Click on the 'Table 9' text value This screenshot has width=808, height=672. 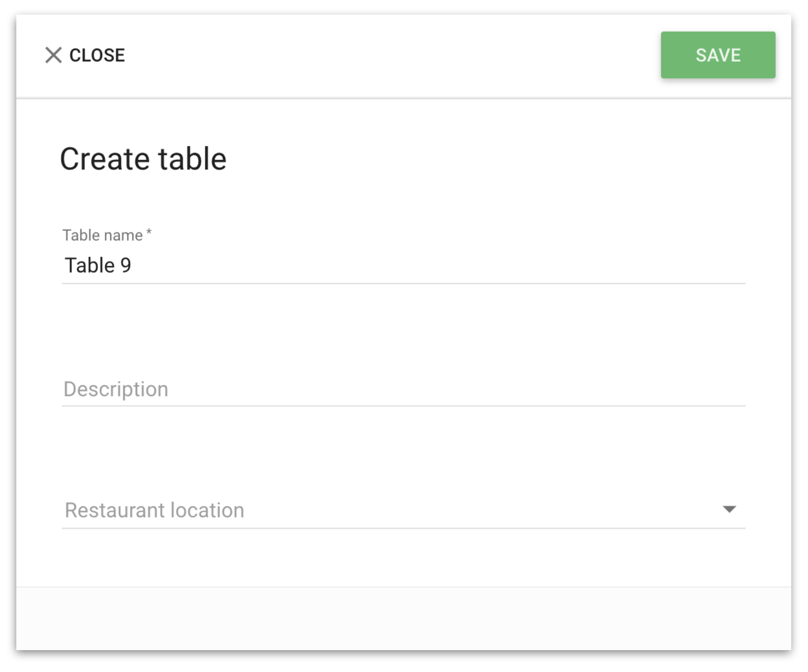pos(98,265)
